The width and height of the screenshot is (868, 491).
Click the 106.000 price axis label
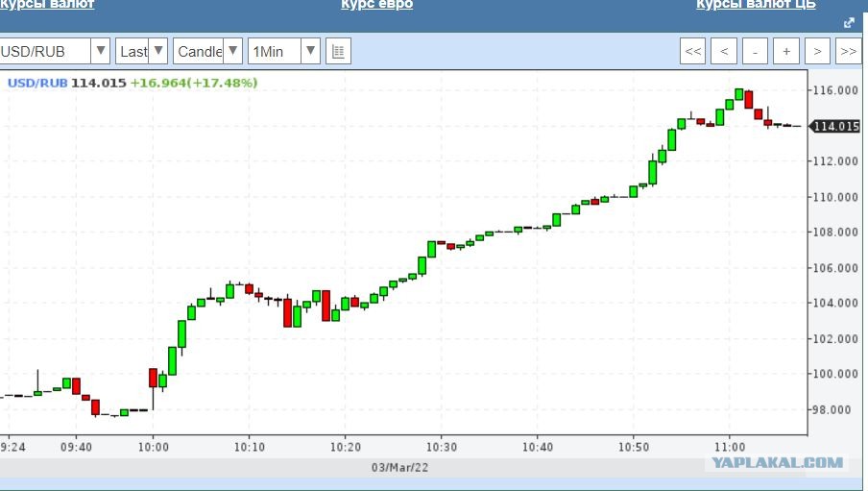pyautogui.click(x=835, y=268)
